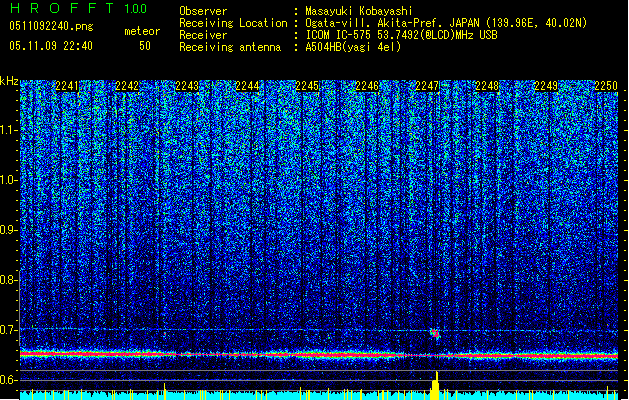Click the red meteor echo near 2247

(x=435, y=333)
